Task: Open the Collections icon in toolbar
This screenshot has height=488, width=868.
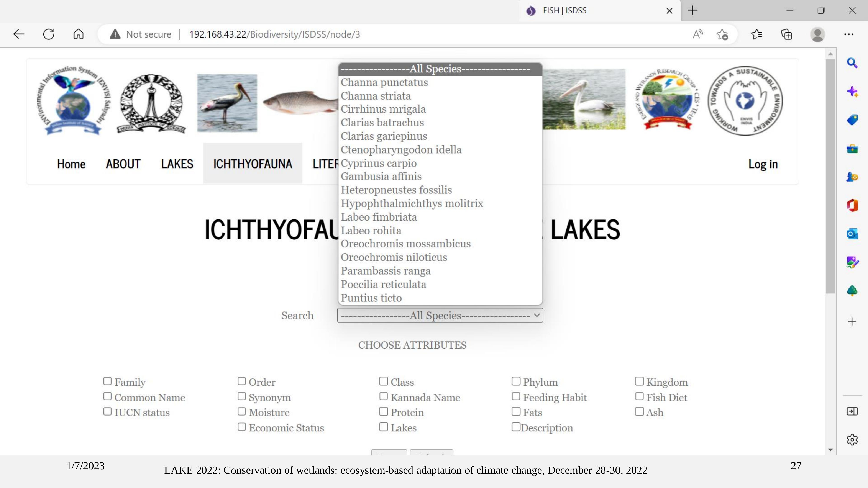Action: point(786,34)
